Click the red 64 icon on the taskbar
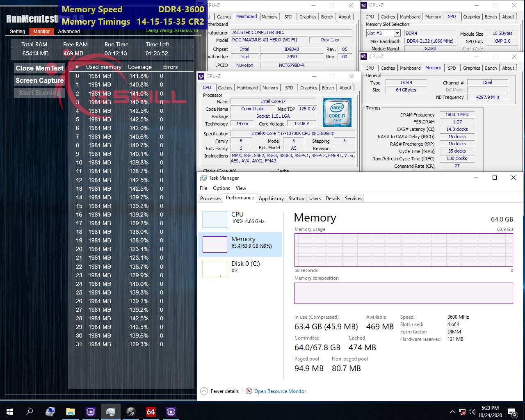 (x=151, y=411)
